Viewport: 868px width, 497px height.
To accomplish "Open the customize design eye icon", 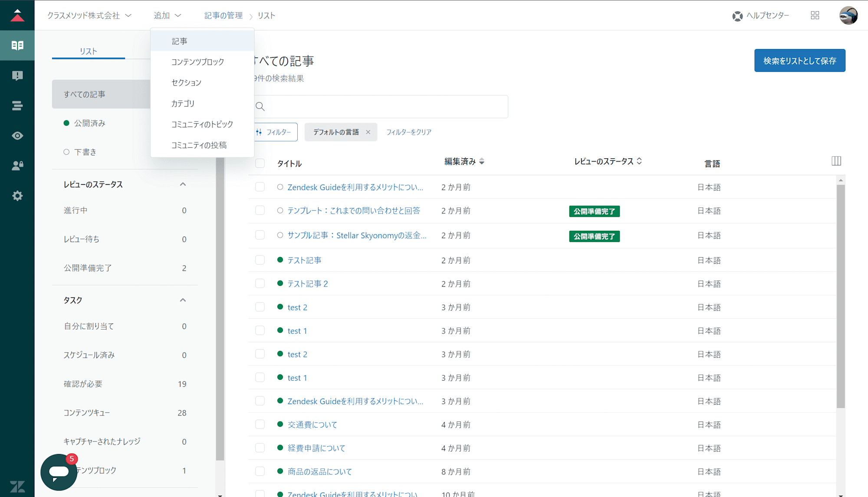I will pyautogui.click(x=17, y=136).
